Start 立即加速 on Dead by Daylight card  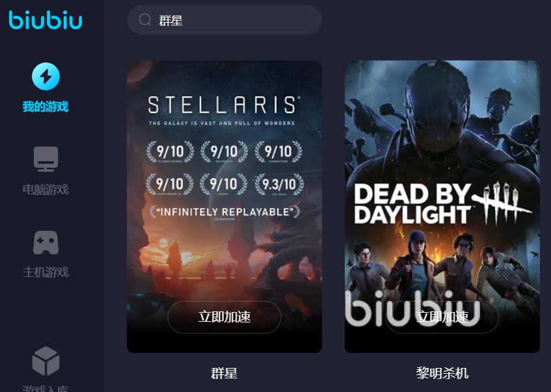[442, 317]
